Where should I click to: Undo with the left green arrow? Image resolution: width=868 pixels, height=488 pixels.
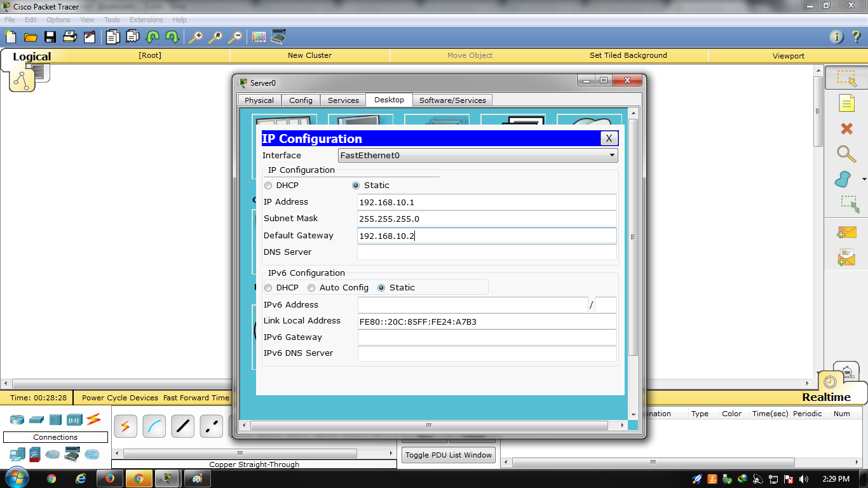click(153, 37)
